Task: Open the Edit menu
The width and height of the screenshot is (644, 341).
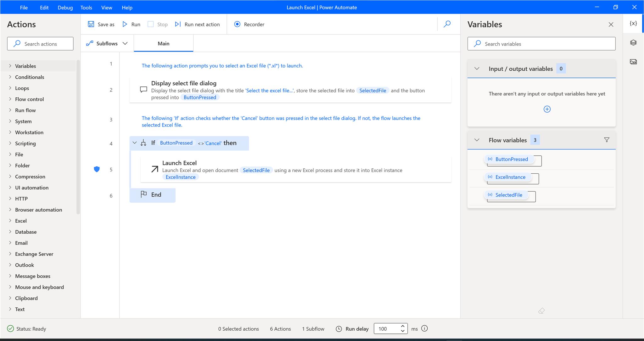Action: 44,8
